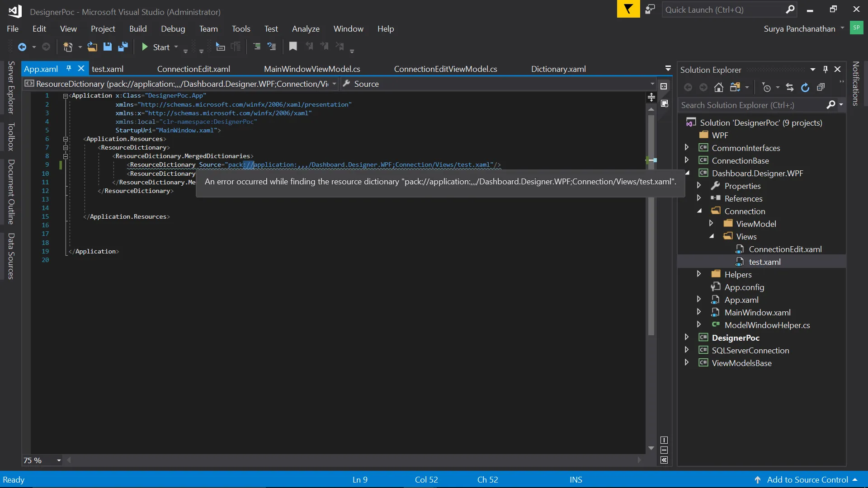This screenshot has height=488, width=868.
Task: Click the Open File folder icon
Action: pos(92,47)
